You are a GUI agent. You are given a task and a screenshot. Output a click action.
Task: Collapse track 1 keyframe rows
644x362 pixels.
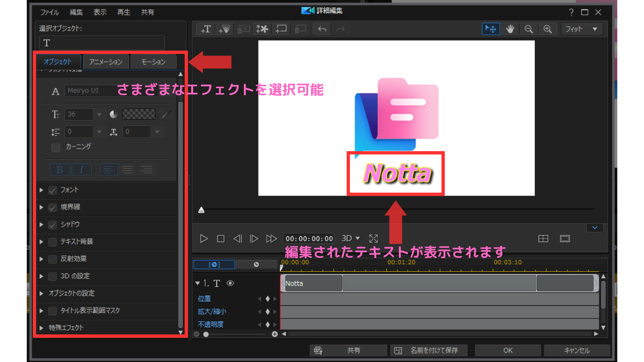198,283
